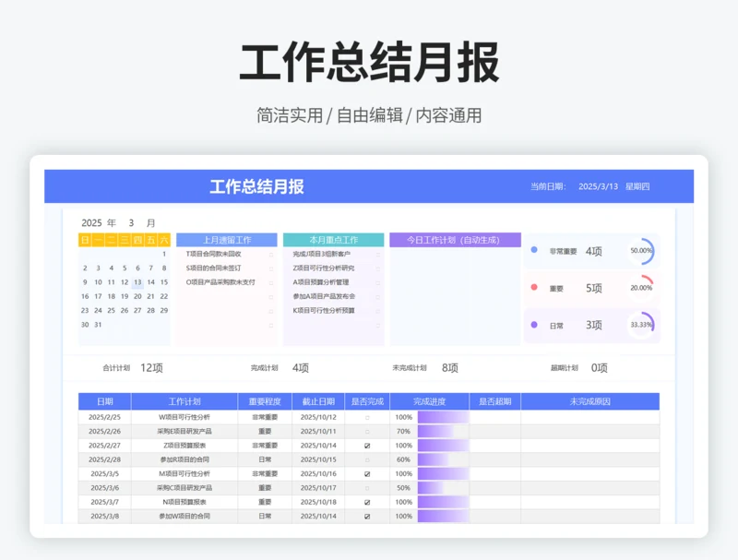Click the 日 weekday header in calendar
The image size is (738, 560).
[x=85, y=240]
